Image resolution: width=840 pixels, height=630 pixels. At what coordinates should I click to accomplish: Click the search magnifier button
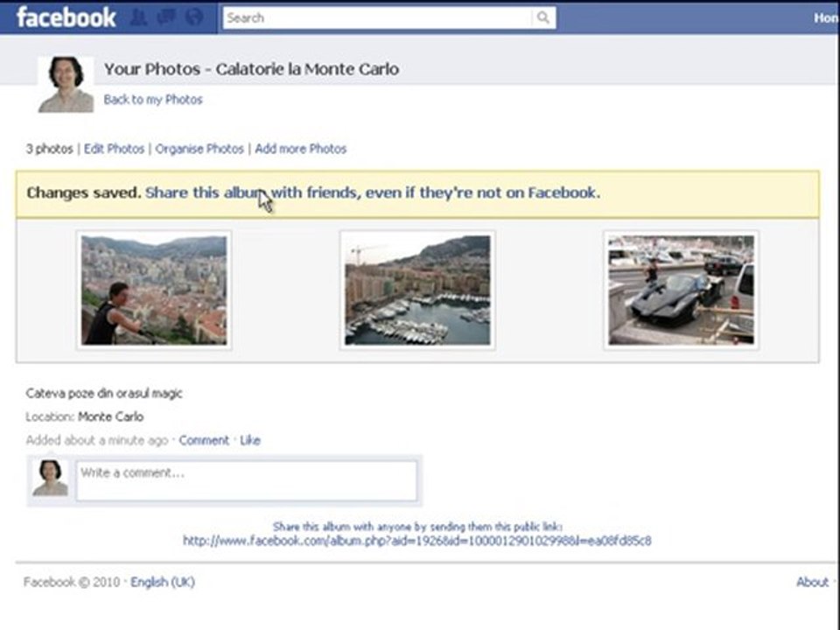(x=543, y=17)
